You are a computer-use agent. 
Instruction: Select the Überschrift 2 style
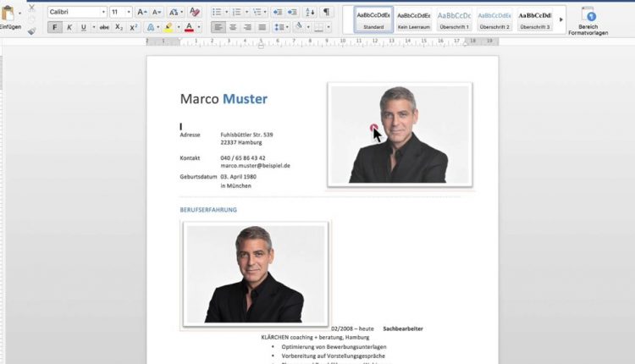[494, 19]
